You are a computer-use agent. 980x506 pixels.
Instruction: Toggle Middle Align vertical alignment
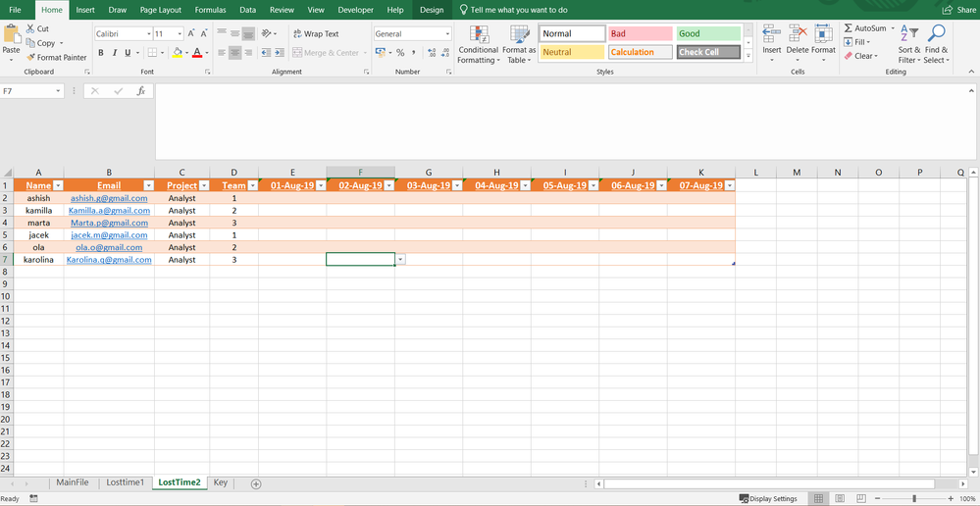coord(235,33)
